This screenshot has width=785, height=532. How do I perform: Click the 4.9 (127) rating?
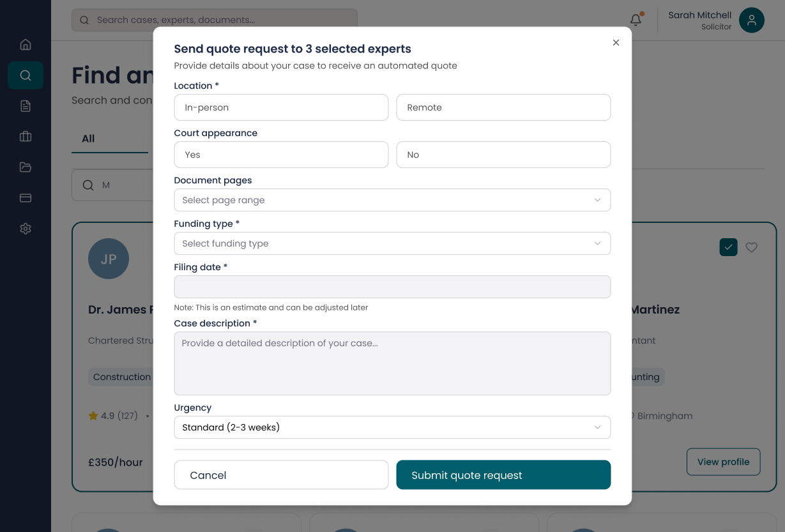point(113,416)
